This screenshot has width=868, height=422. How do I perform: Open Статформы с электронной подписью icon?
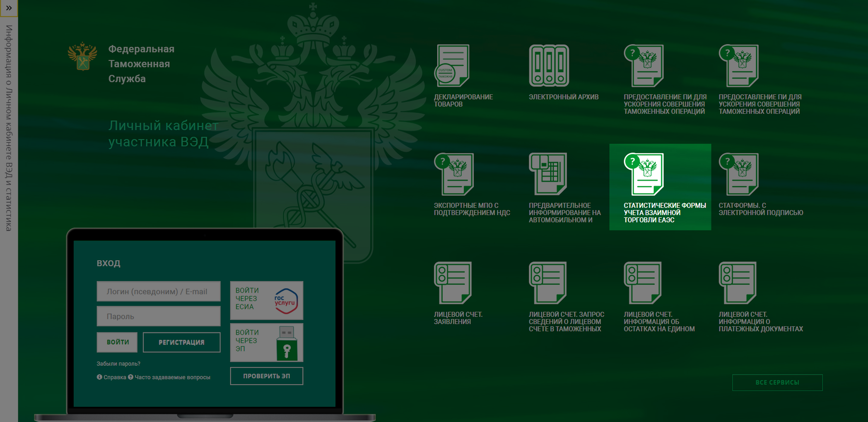click(739, 174)
